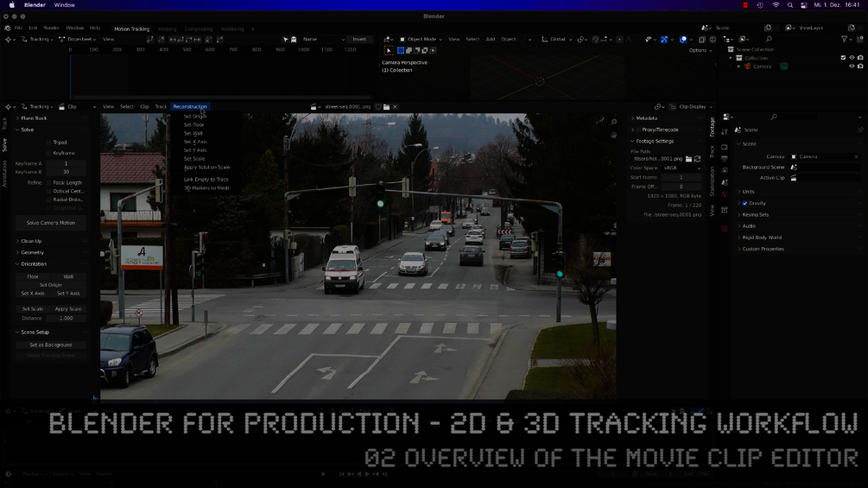Click Keyframe B value field

(66, 172)
